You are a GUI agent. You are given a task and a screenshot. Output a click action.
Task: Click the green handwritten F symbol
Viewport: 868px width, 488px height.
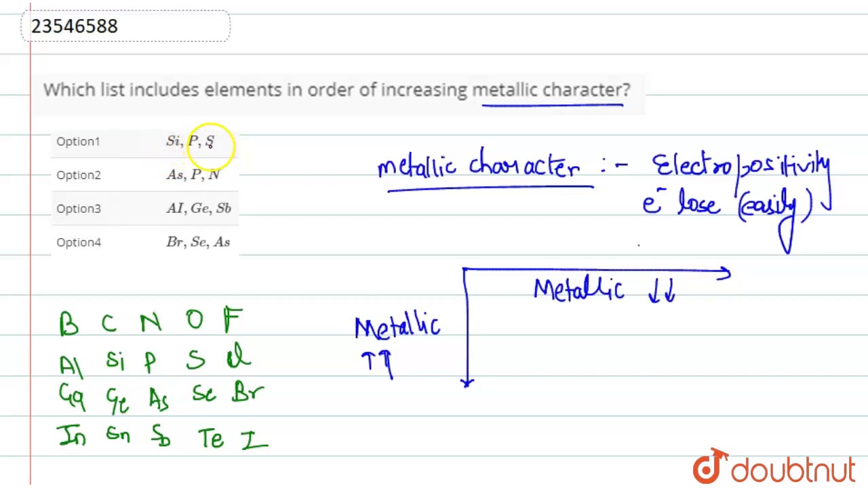coord(233,319)
